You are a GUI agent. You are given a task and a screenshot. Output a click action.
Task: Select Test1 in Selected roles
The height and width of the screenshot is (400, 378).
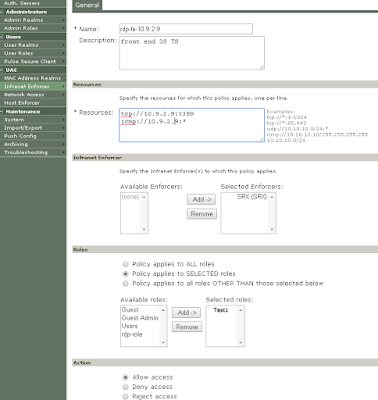click(x=221, y=310)
